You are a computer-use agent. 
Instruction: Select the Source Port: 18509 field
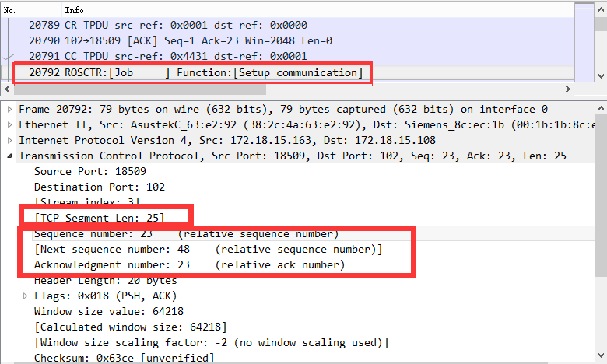pyautogui.click(x=79, y=172)
